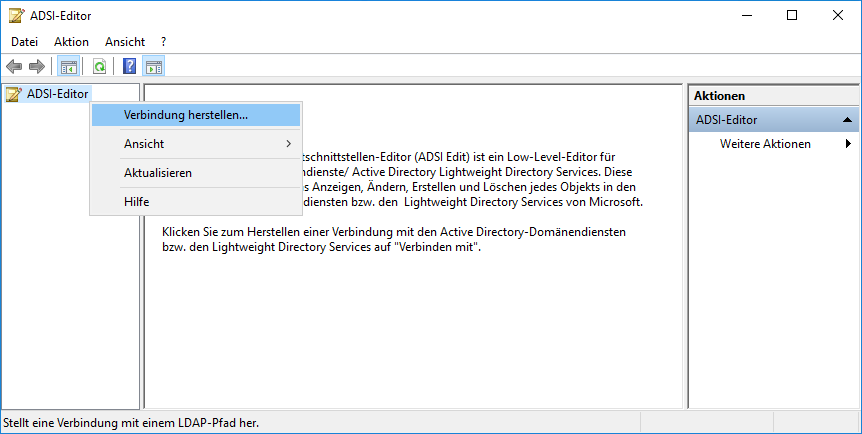Click the Back arrow toolbar icon
Image resolution: width=862 pixels, height=434 pixels.
14,67
